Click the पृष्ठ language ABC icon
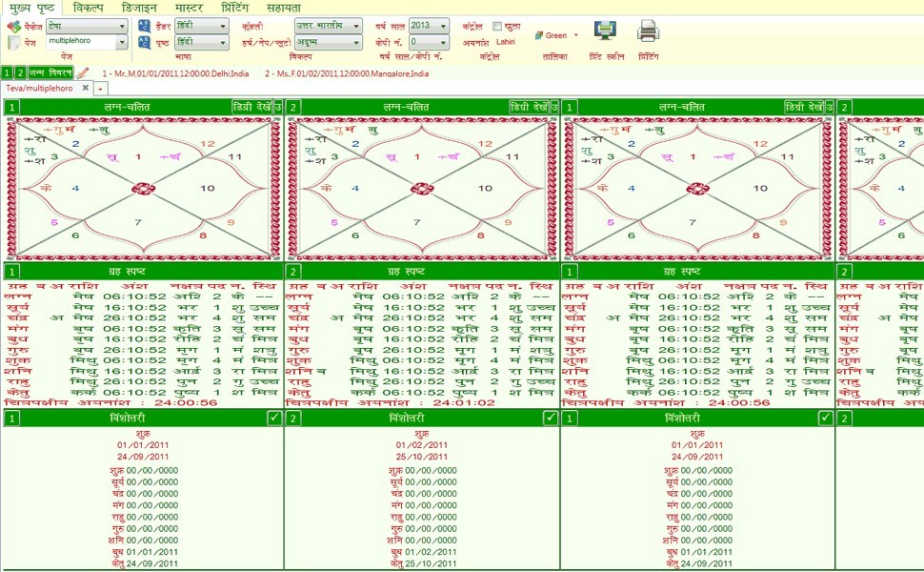This screenshot has width=924, height=572. pos(144,42)
